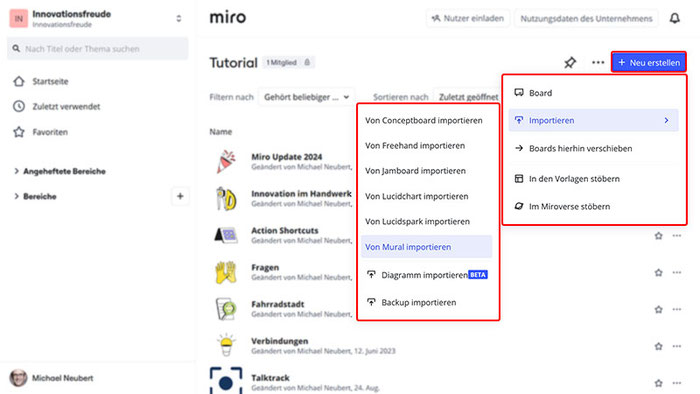Select Von Mural importieren
This screenshot has width=700, height=394.
pyautogui.click(x=426, y=247)
